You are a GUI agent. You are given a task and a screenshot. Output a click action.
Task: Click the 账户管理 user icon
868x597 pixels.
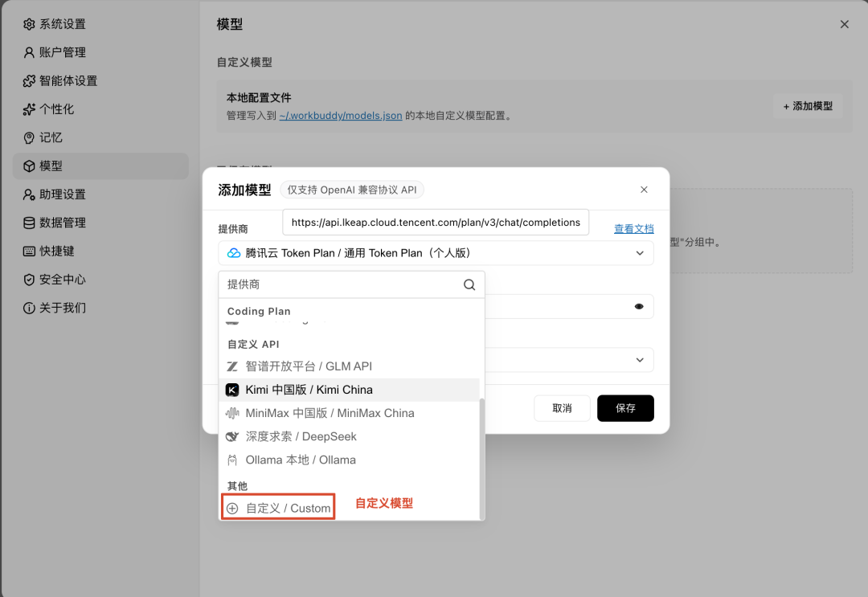coord(29,52)
